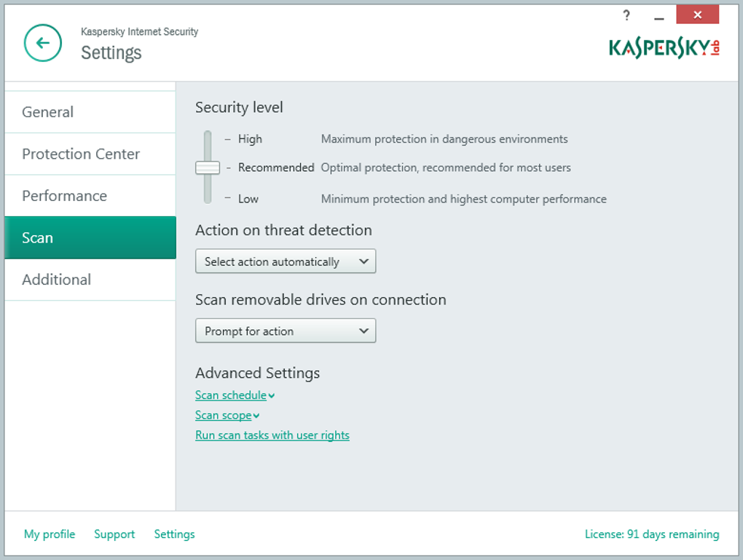Open the My profile link
Screen dimensions: 743x560
(50, 535)
